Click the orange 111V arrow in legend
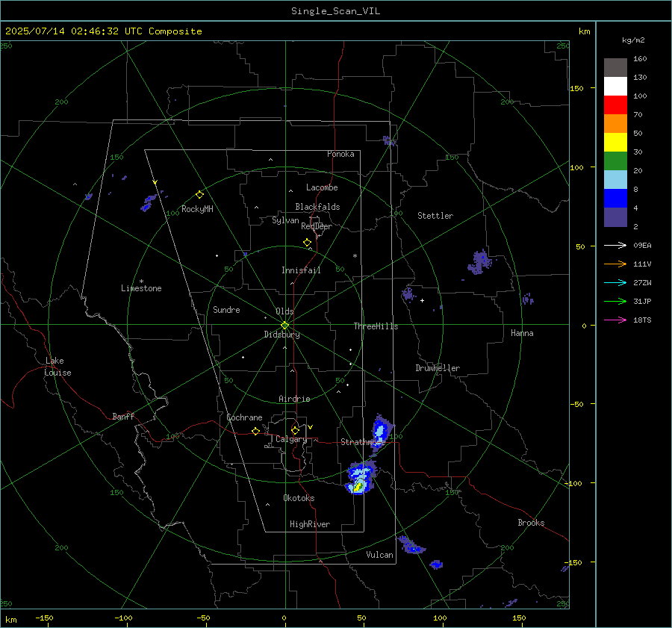The height and width of the screenshot is (628, 672). tap(615, 264)
